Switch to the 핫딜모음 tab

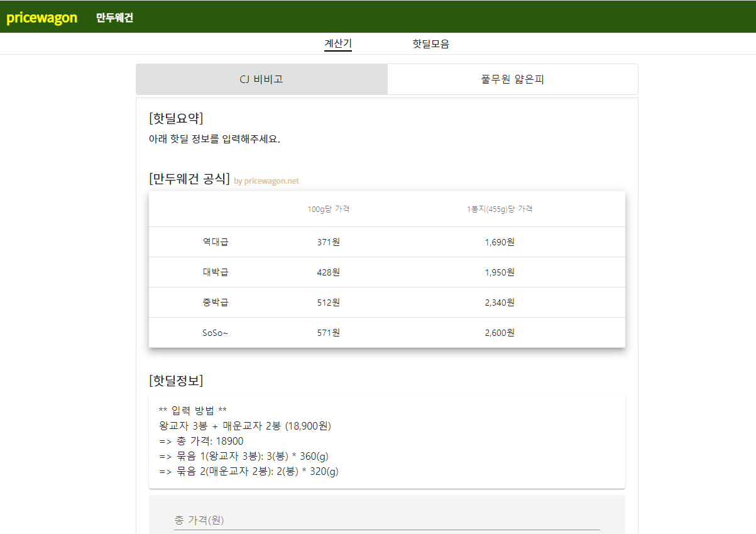click(430, 44)
